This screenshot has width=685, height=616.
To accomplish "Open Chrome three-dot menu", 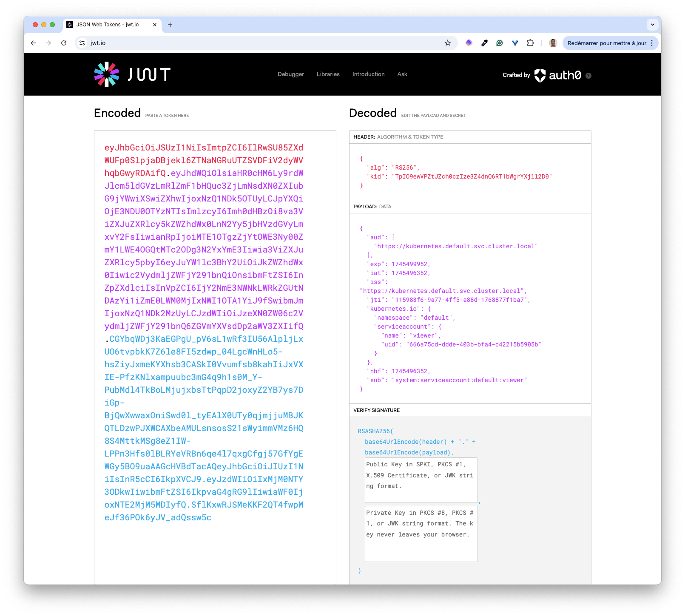I will [652, 43].
